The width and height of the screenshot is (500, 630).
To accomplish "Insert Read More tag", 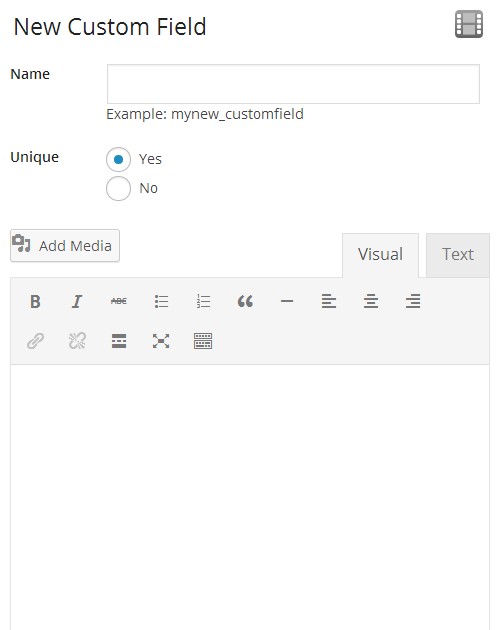I will click(119, 341).
